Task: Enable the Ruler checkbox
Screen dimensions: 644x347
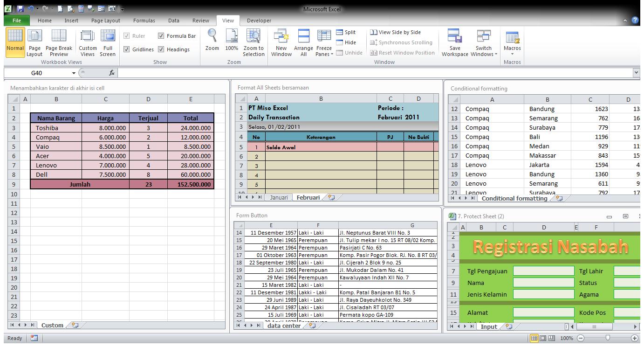Action: pyautogui.click(x=127, y=35)
